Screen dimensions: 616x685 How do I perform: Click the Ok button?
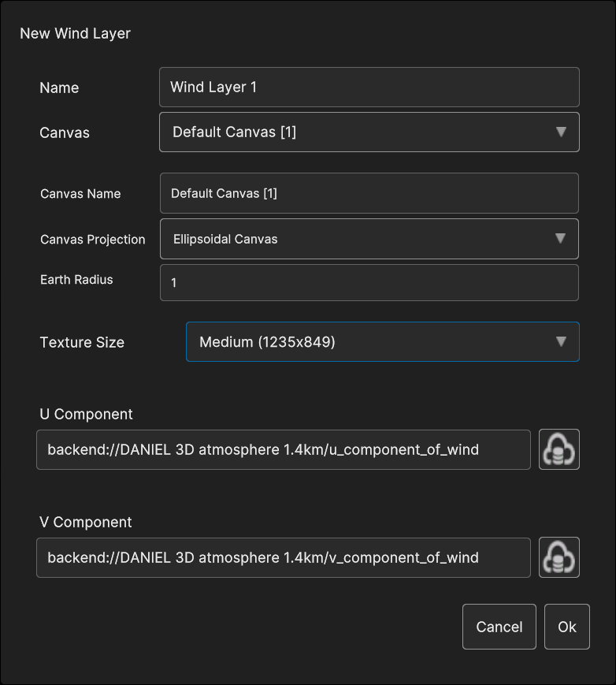coord(567,627)
